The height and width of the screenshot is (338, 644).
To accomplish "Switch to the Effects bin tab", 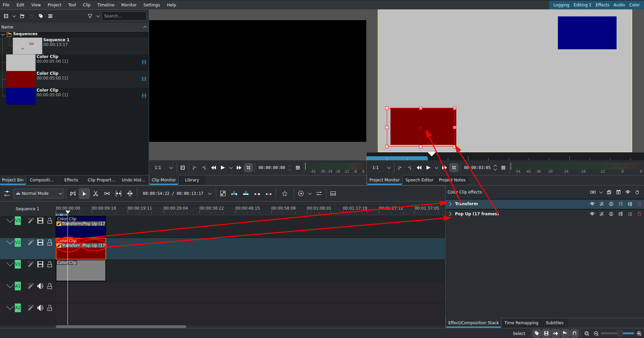I will [71, 180].
